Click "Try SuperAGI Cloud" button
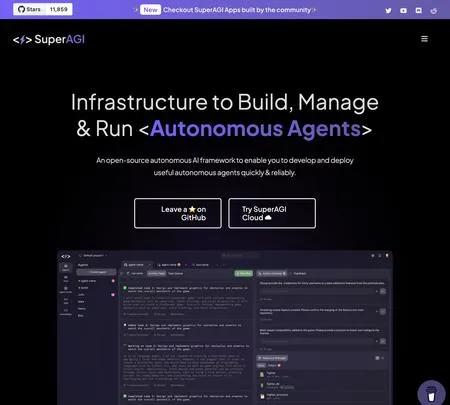The height and width of the screenshot is (405, 450). [272, 213]
